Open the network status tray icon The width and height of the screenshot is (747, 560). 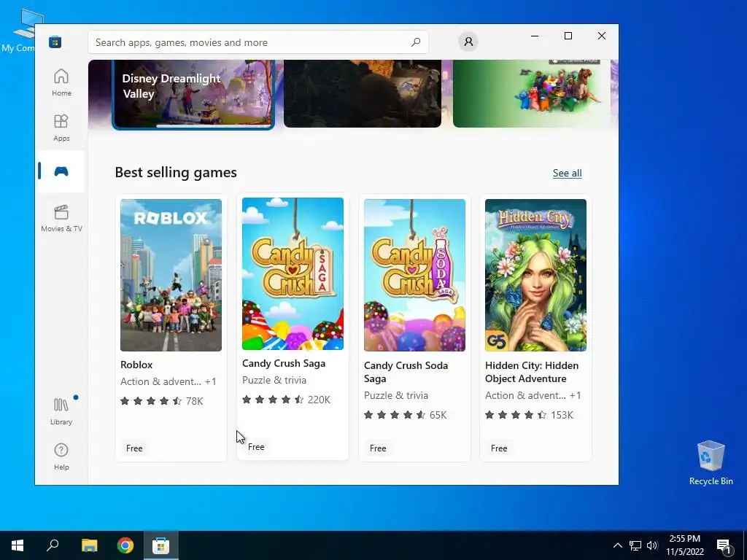[x=635, y=545]
